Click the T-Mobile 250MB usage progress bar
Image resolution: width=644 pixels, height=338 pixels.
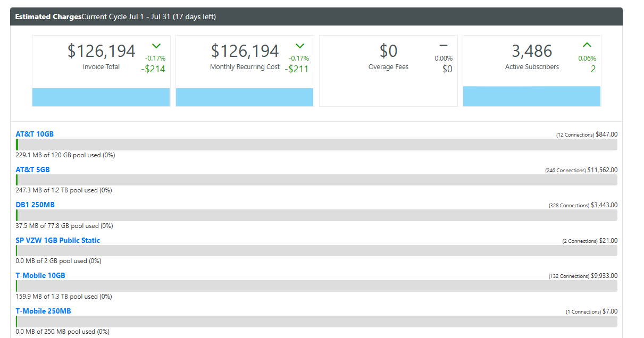pos(316,322)
